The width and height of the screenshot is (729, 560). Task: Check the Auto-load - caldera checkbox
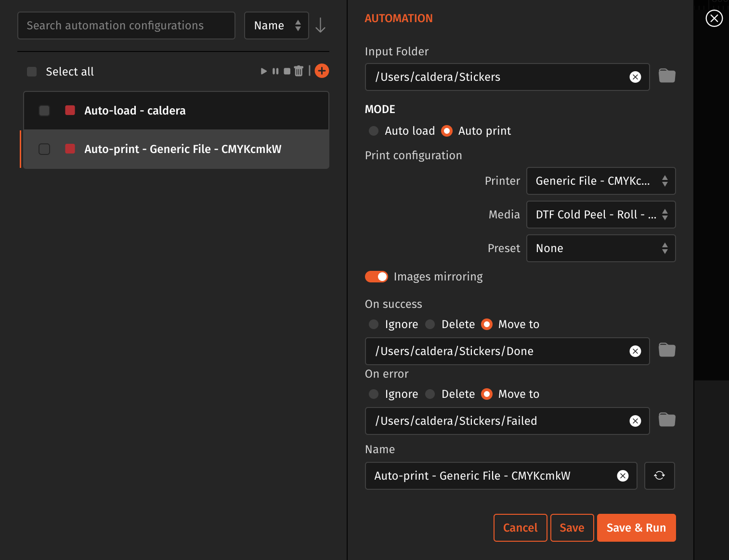[44, 111]
